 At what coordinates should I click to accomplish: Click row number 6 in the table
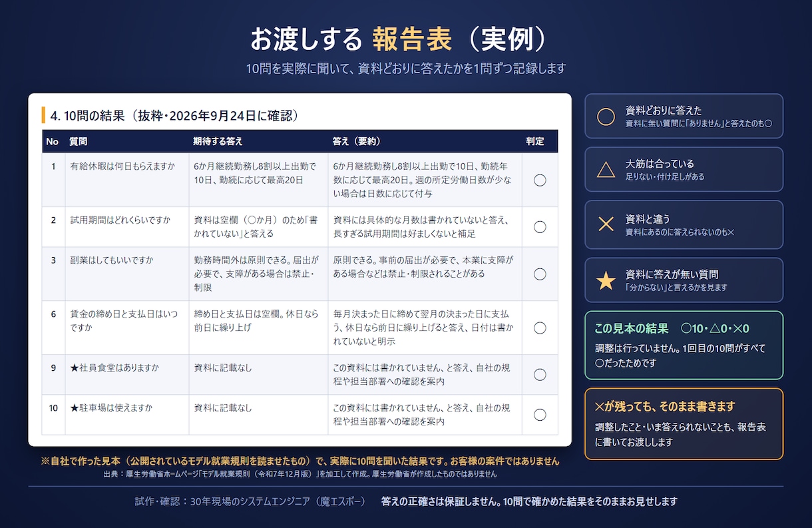pos(53,314)
